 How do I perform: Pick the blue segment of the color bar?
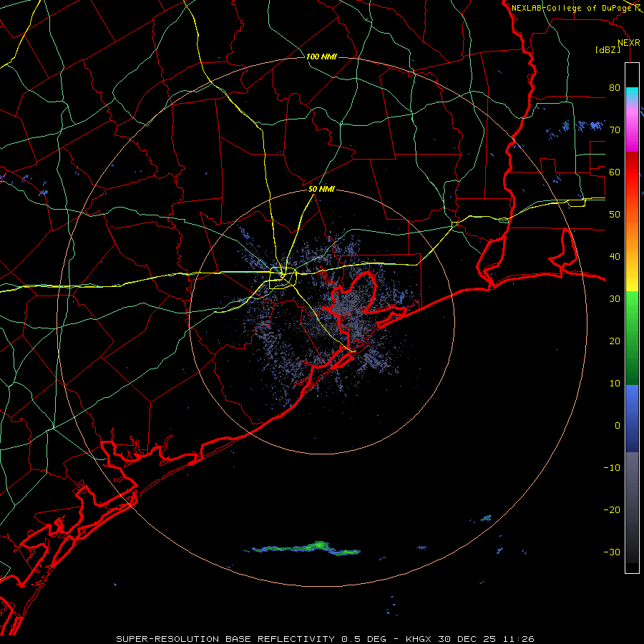pos(632,418)
